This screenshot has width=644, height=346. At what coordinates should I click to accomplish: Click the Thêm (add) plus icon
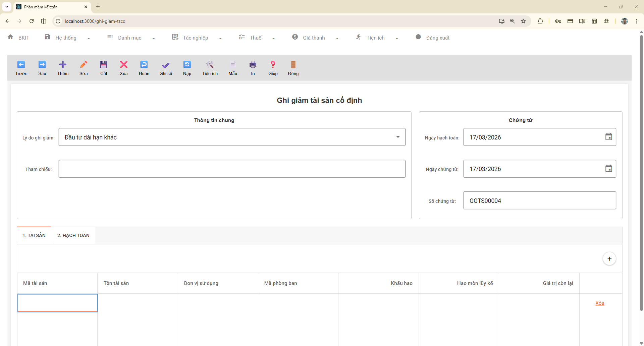63,65
